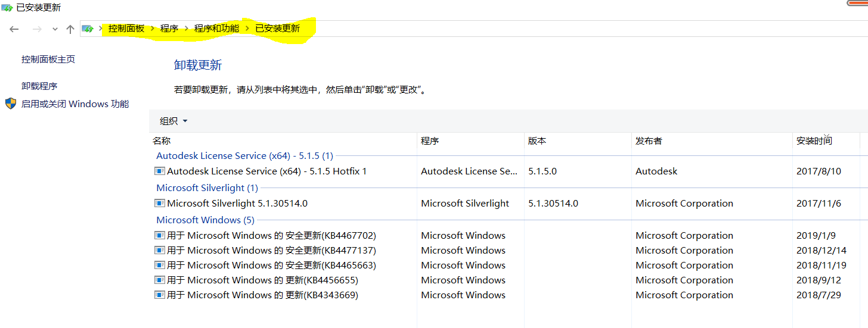Open the 卸载程序 link
Screen dimensions: 868x328
39,86
